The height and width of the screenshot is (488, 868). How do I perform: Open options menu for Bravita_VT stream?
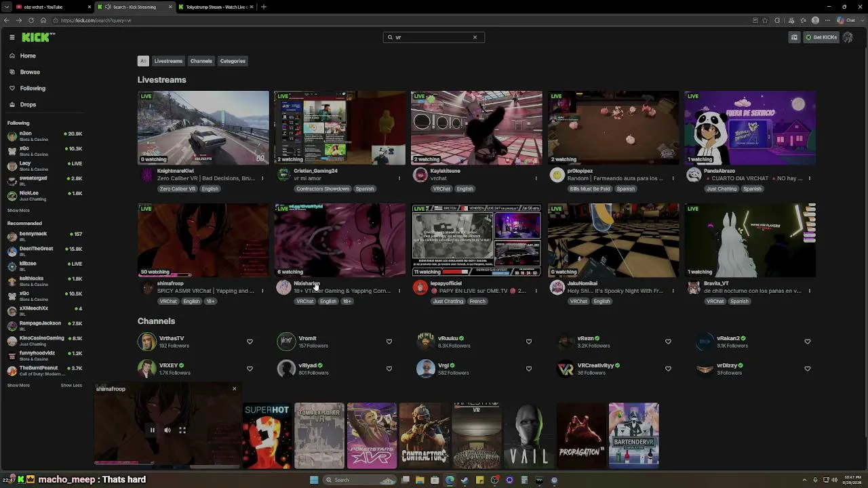pos(809,291)
